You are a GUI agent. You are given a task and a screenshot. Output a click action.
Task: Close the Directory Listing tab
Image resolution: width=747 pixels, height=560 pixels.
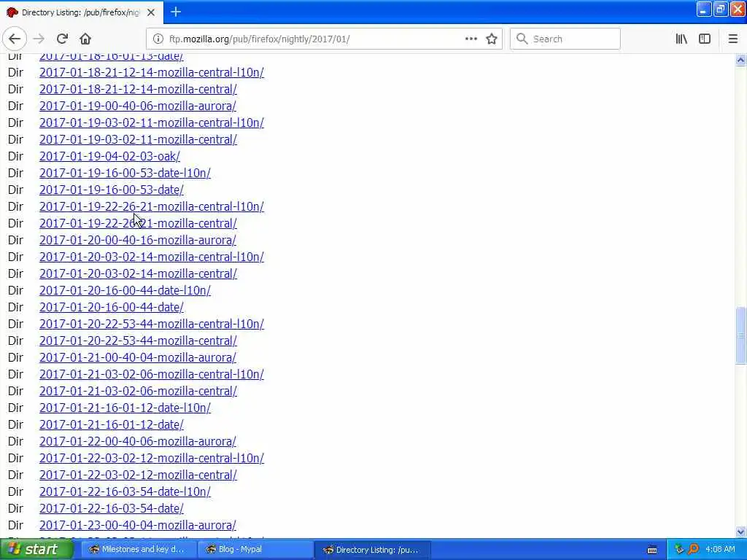point(151,12)
